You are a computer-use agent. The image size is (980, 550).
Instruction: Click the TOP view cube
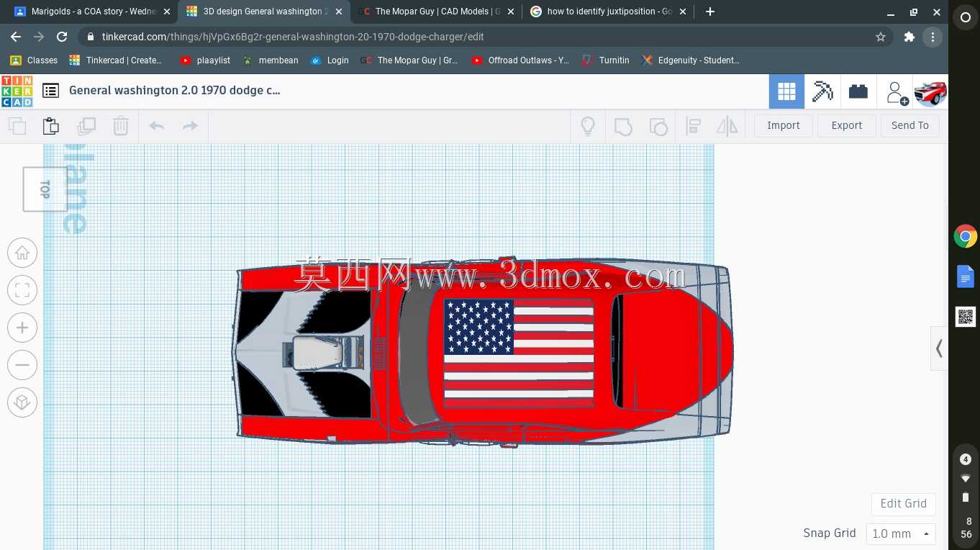[x=45, y=189]
